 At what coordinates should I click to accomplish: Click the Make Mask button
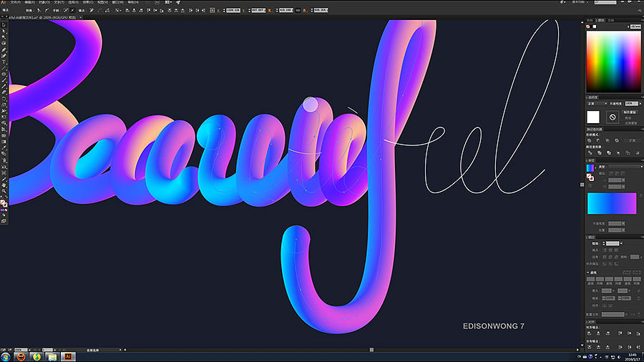[x=630, y=112]
